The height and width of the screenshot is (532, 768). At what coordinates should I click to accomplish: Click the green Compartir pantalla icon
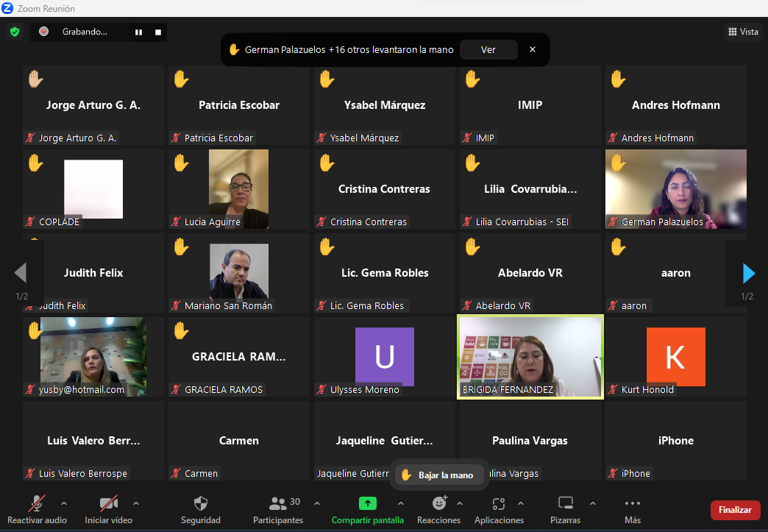pos(367,504)
